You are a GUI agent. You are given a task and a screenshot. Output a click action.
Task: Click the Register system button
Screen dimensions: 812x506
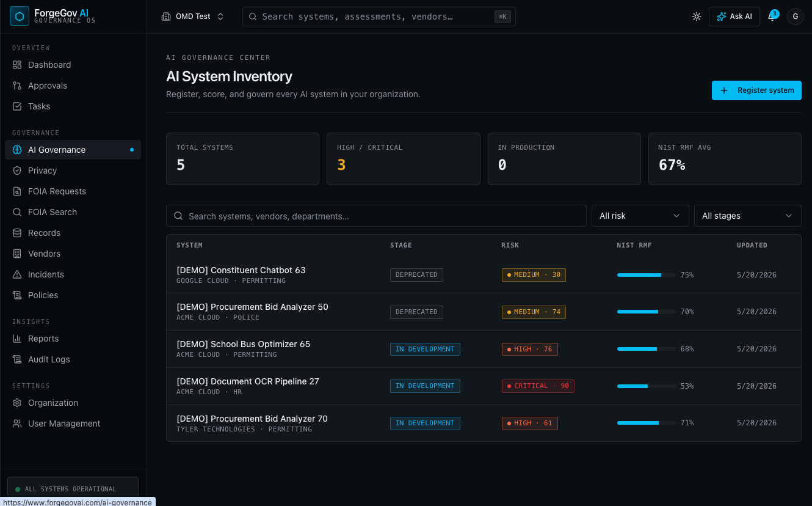pos(756,90)
